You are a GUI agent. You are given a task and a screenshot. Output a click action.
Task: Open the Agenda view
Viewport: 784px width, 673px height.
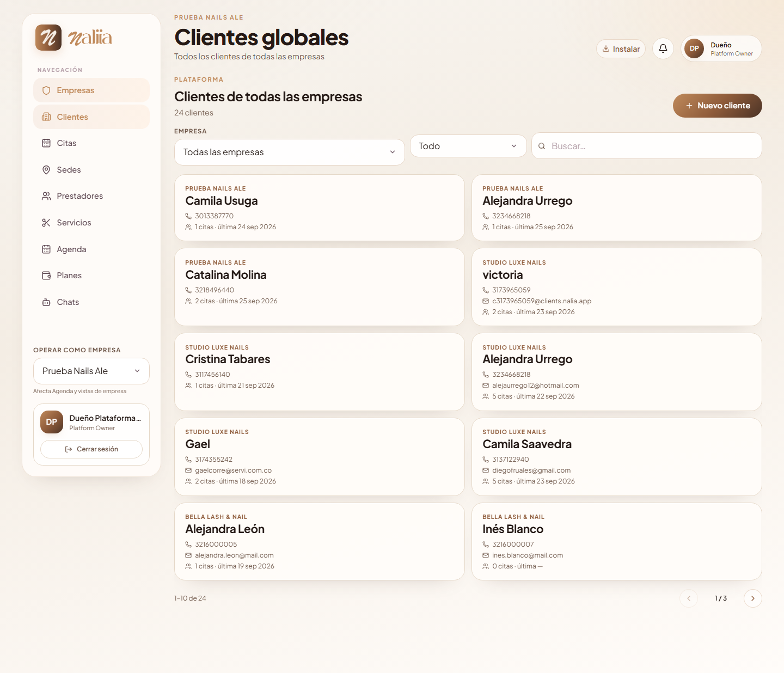pos(91,249)
